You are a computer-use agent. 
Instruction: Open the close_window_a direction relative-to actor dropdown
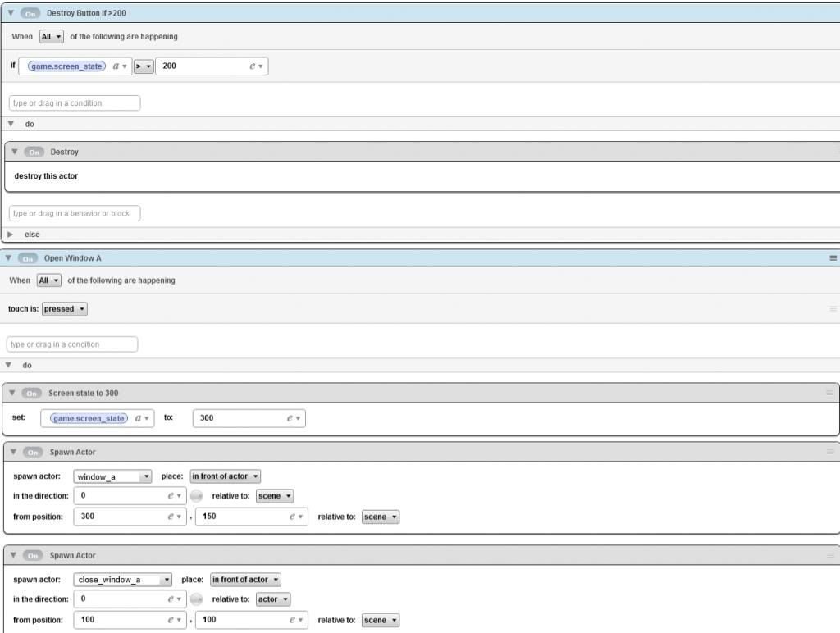272,599
